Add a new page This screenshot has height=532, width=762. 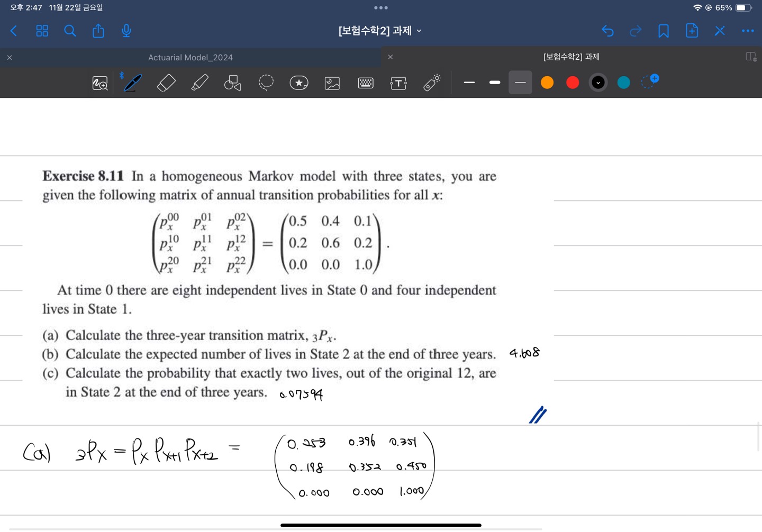click(692, 31)
